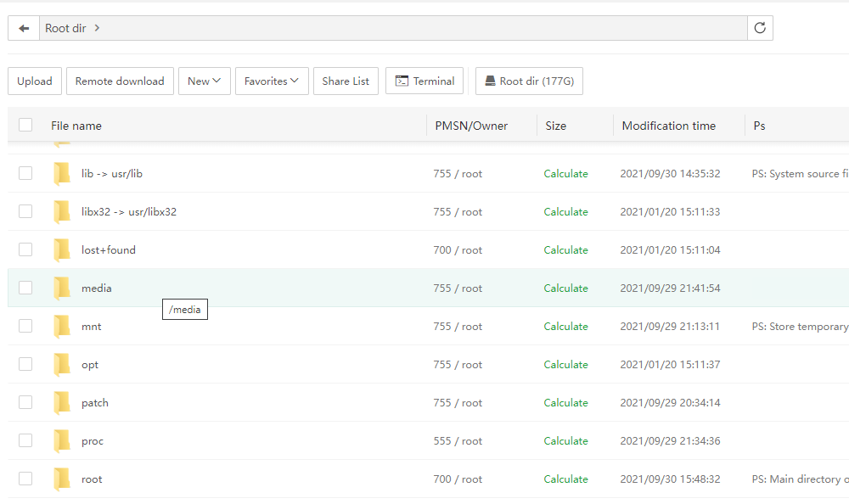Calculate size of the opt folder
849x504 pixels.
[565, 364]
